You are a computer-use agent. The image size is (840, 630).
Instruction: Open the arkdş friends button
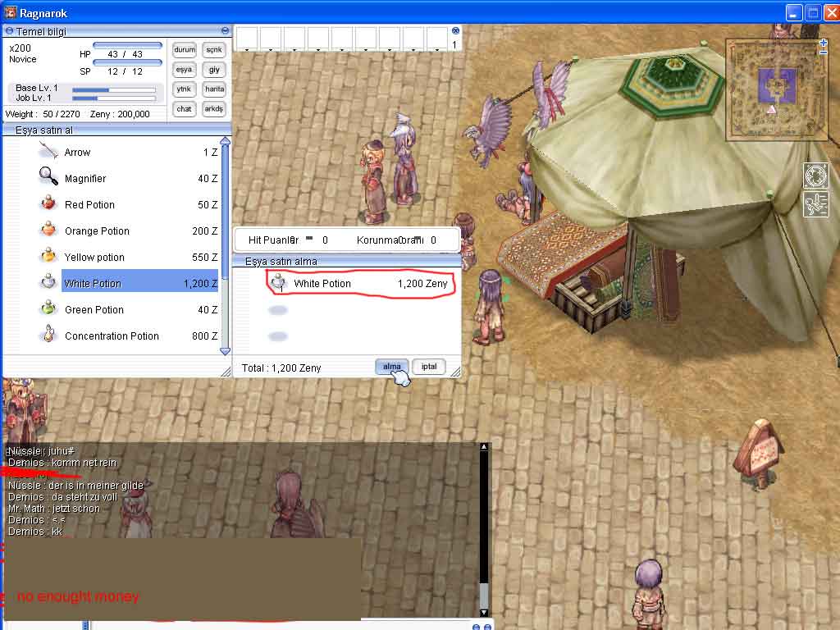(x=214, y=109)
